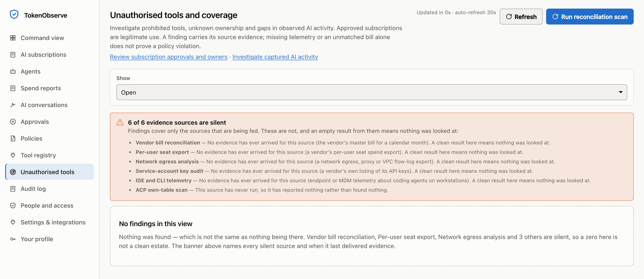Screen dimensions: 644x279
Task: Click the Updated in 0s auto-refresh status
Action: coord(456,12)
